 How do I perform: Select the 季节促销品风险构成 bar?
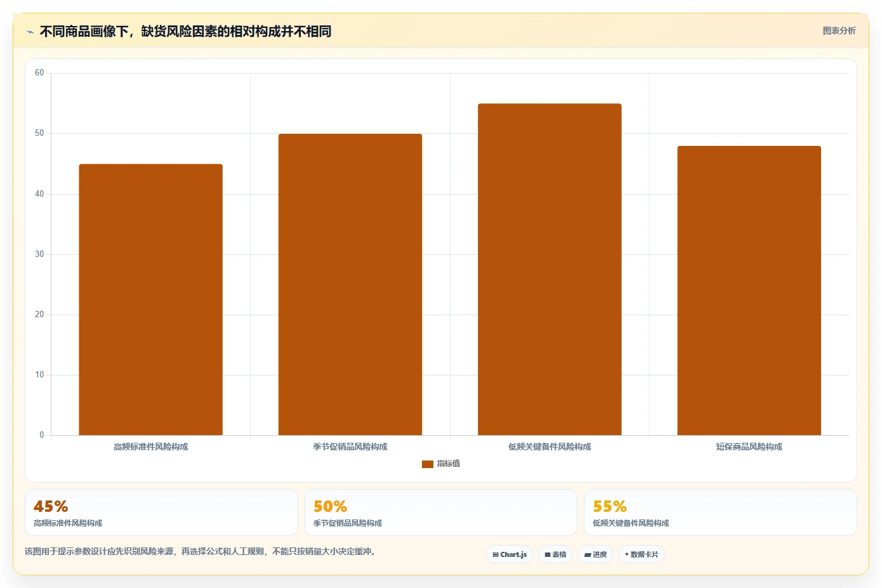[350, 284]
